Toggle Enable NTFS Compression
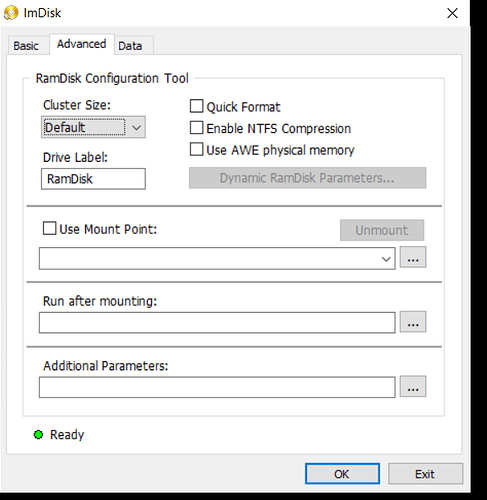 point(196,128)
